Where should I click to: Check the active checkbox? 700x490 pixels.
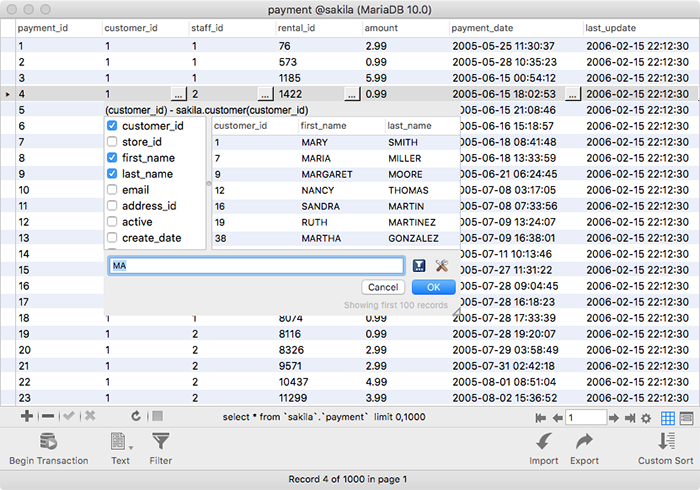tap(112, 221)
